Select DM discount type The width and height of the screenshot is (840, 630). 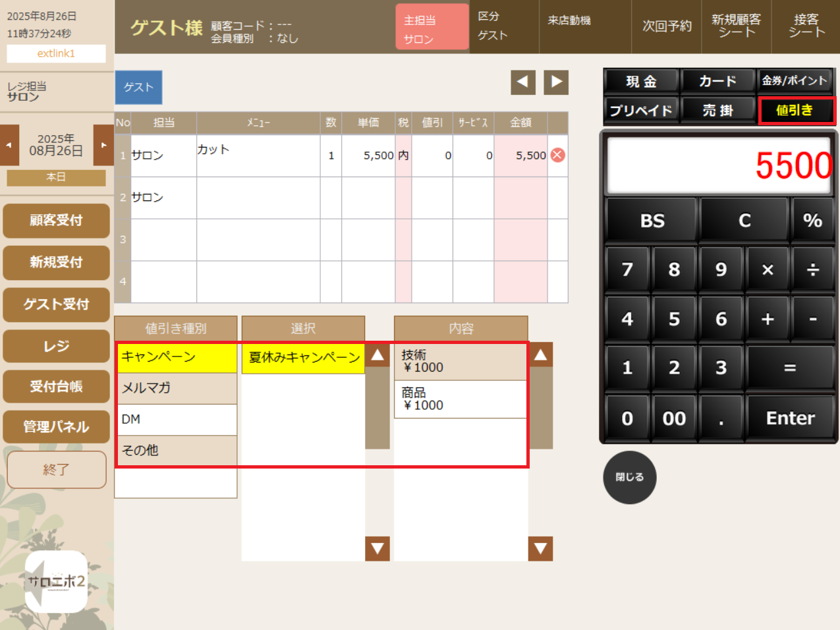[x=176, y=419]
